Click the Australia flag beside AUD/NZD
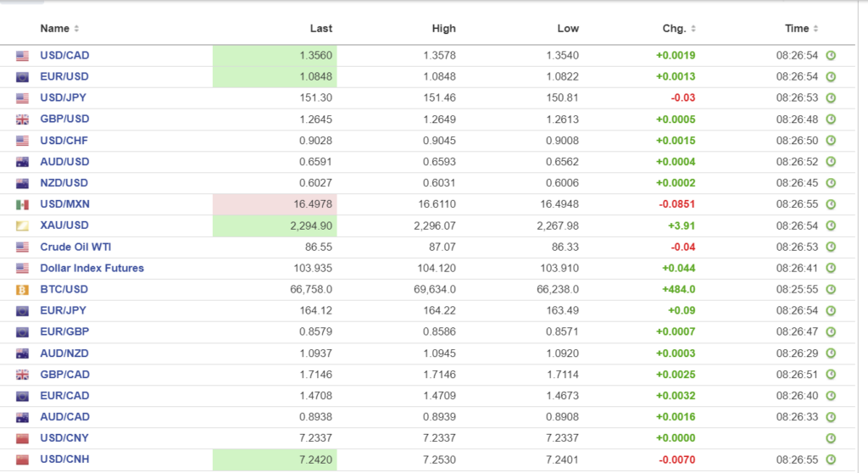 click(x=22, y=353)
